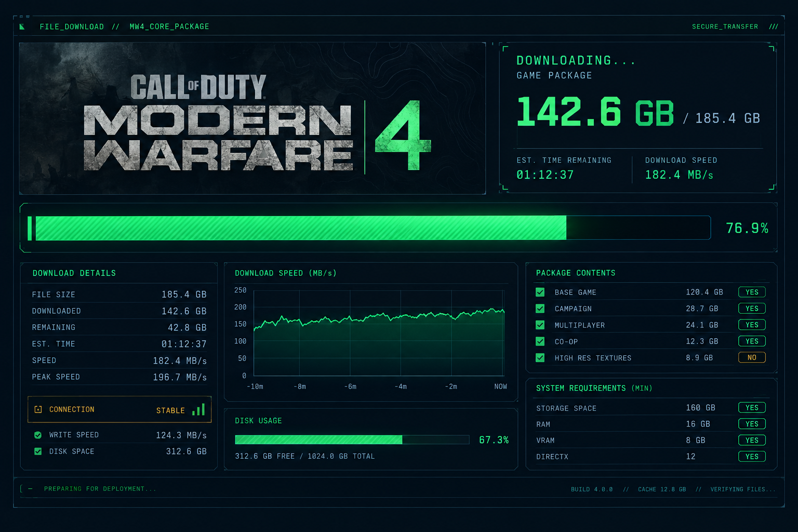
Task: Click the slashes icon beside SECURE_TRANSFER
Action: point(774,26)
